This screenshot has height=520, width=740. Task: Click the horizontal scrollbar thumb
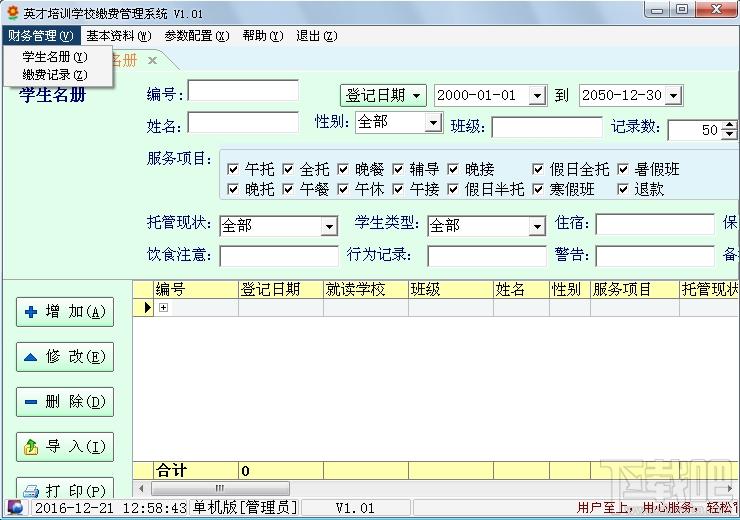pyautogui.click(x=220, y=488)
